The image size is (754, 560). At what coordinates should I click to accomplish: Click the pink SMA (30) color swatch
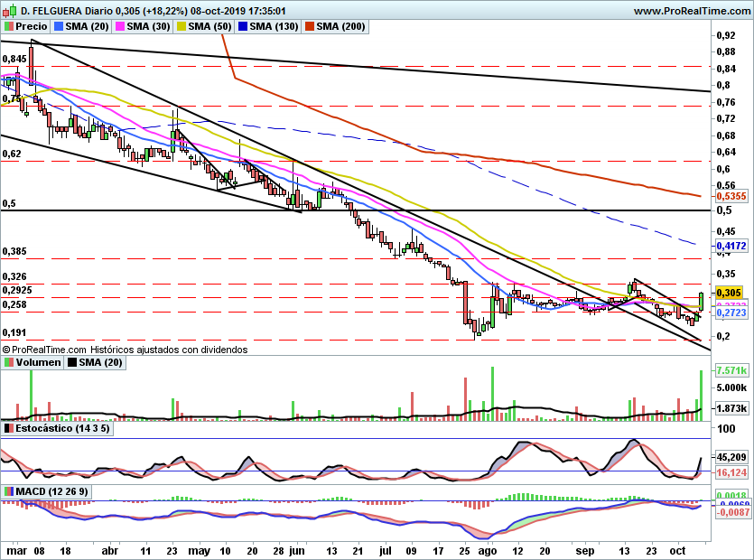[119, 27]
